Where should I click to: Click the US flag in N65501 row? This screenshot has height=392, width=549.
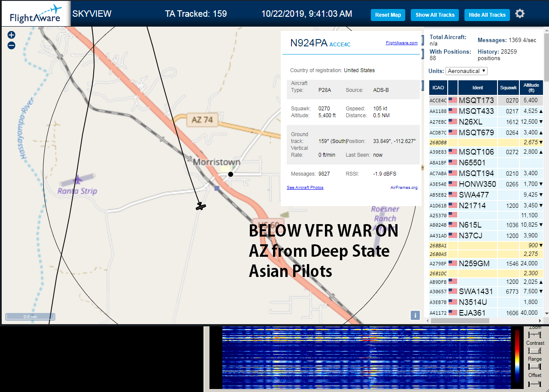click(453, 162)
